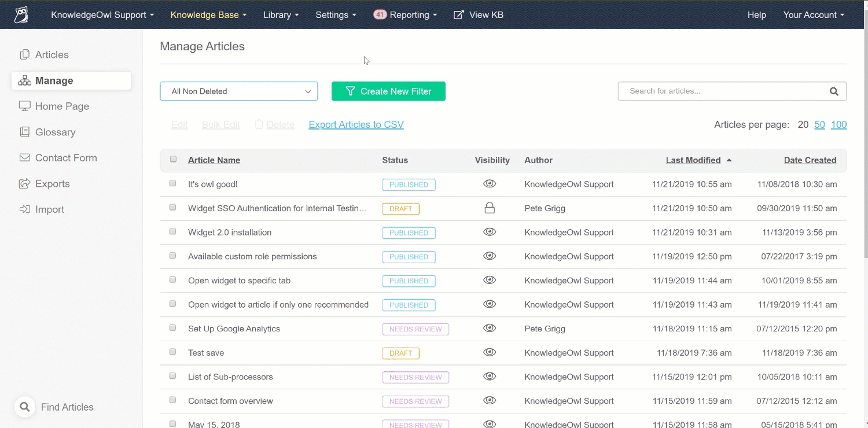Check the Contact form overview checkbox
The height and width of the screenshot is (428, 868).
coord(172,400)
